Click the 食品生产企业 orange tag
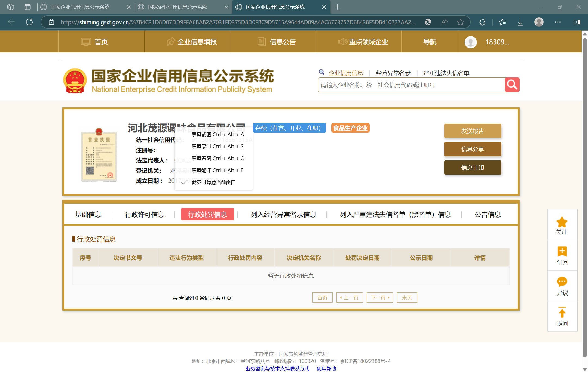588x372 pixels. [x=350, y=128]
